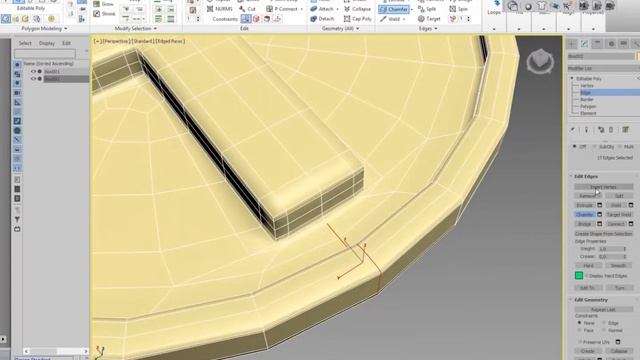This screenshot has height=360, width=640.
Task: Open the Create panel plus icon
Action: click(572, 44)
